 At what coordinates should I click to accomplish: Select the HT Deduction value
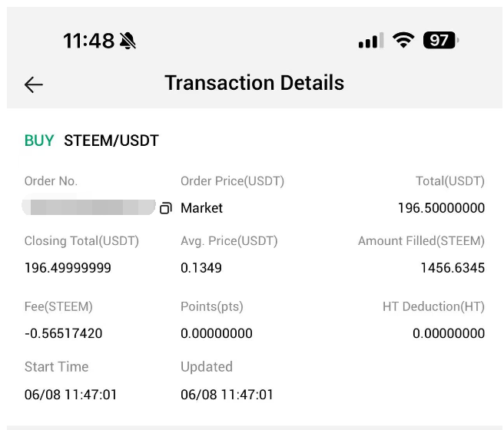[449, 333]
